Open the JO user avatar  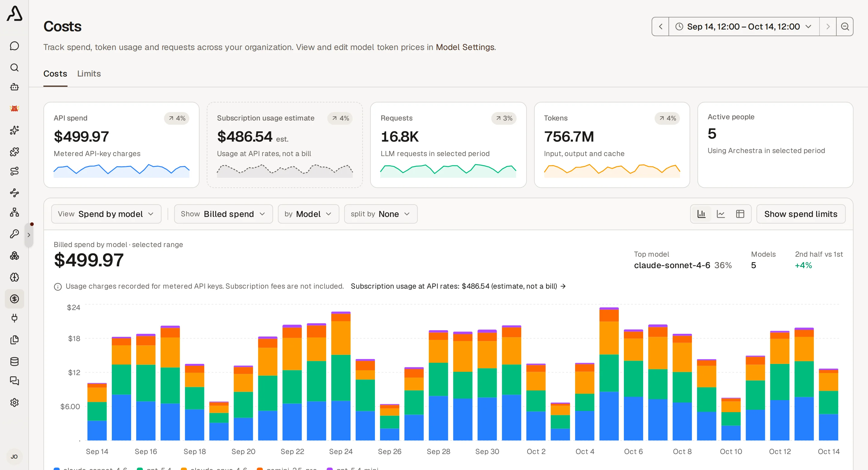pyautogui.click(x=14, y=456)
